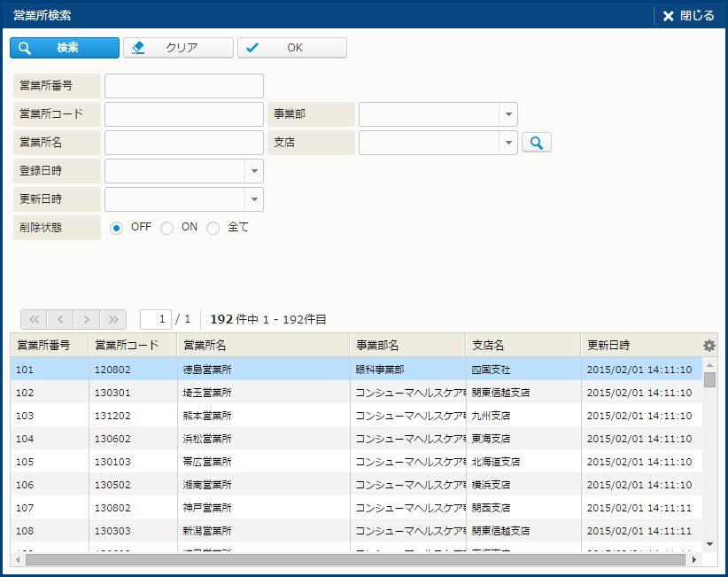Image resolution: width=728 pixels, height=577 pixels.
Task: Go to the first page of results
Action: (34, 319)
